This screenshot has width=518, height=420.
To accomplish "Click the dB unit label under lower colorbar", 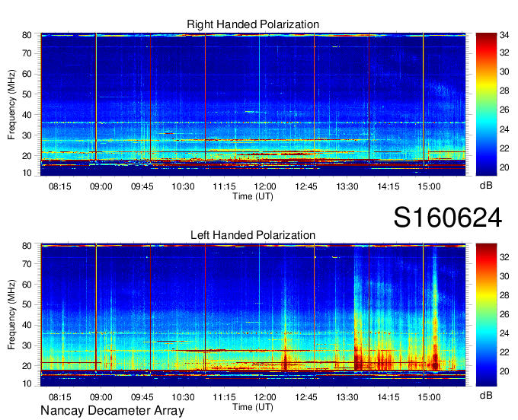I will coord(486,395).
